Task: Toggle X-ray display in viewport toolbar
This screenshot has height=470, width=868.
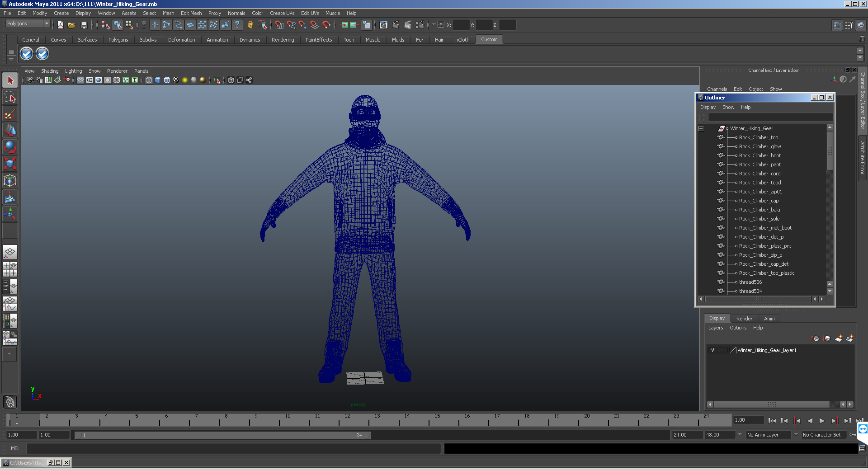Action: pyautogui.click(x=231, y=80)
